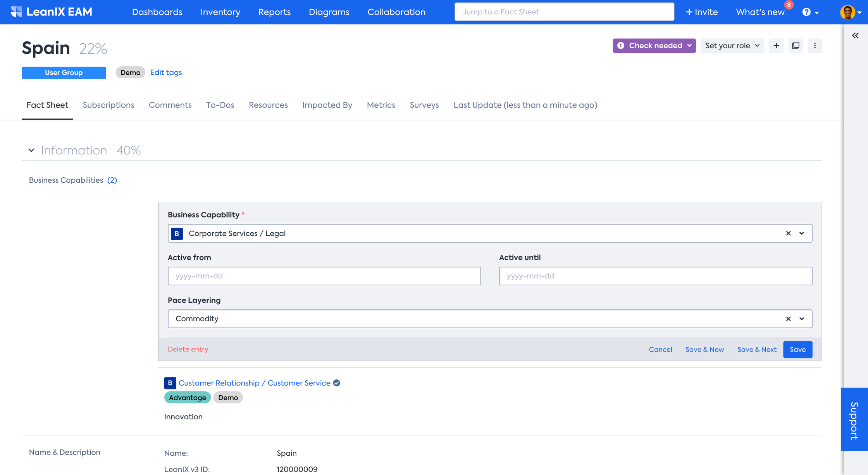Click the plus add icon button
The width and height of the screenshot is (868, 475).
(776, 46)
